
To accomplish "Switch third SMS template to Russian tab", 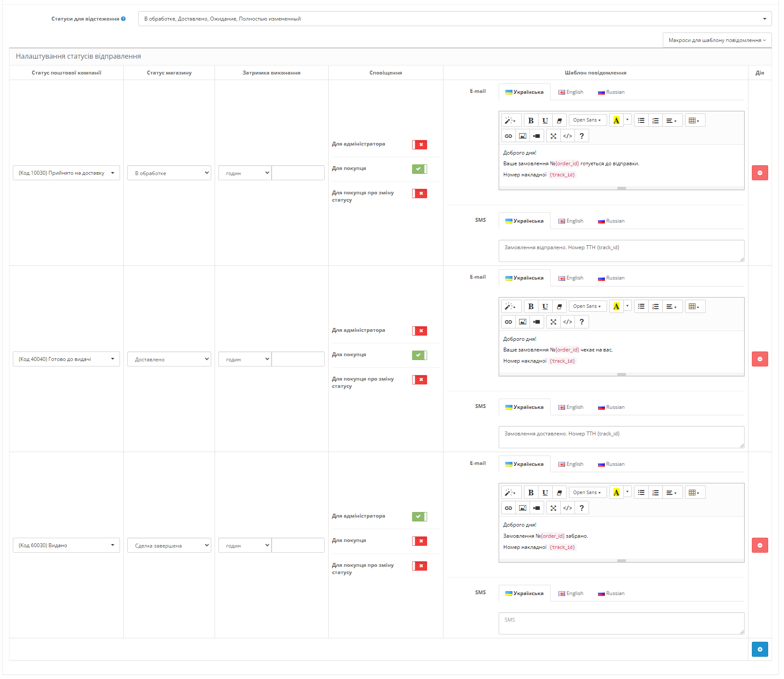I will coord(611,593).
